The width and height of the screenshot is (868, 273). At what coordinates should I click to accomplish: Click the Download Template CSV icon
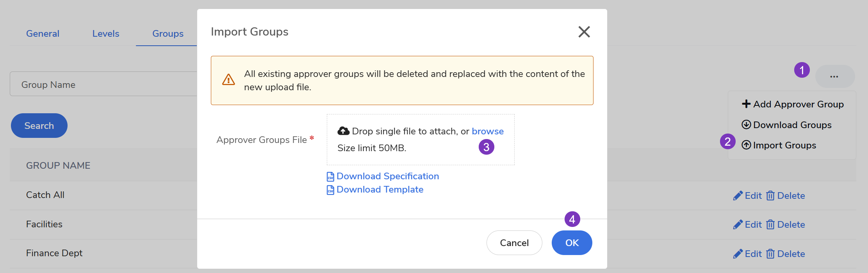(x=330, y=190)
